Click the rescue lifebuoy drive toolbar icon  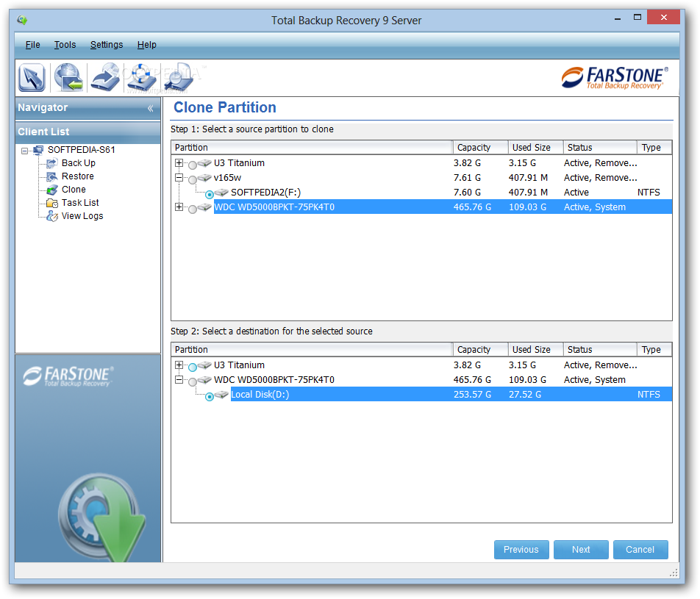click(141, 78)
